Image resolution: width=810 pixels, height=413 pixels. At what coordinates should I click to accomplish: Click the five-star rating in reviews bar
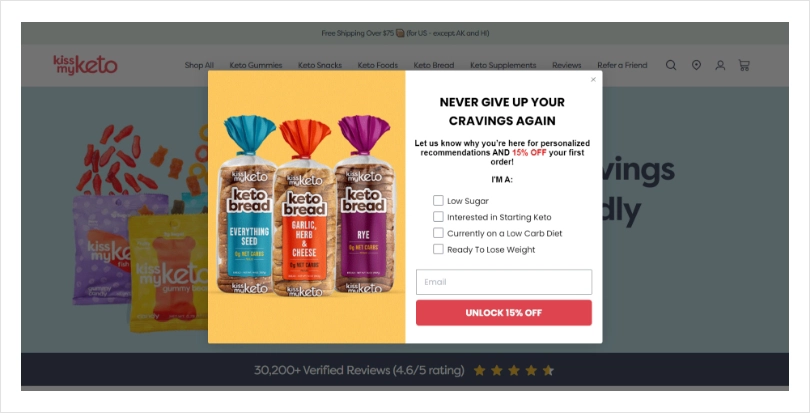pyautogui.click(x=514, y=371)
